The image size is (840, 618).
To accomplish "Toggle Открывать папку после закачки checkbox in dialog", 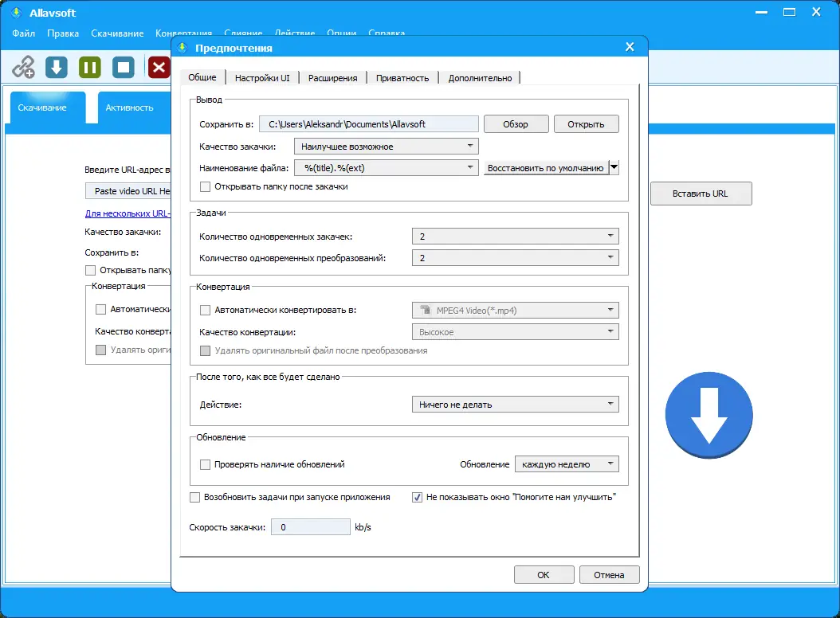I will [x=205, y=187].
